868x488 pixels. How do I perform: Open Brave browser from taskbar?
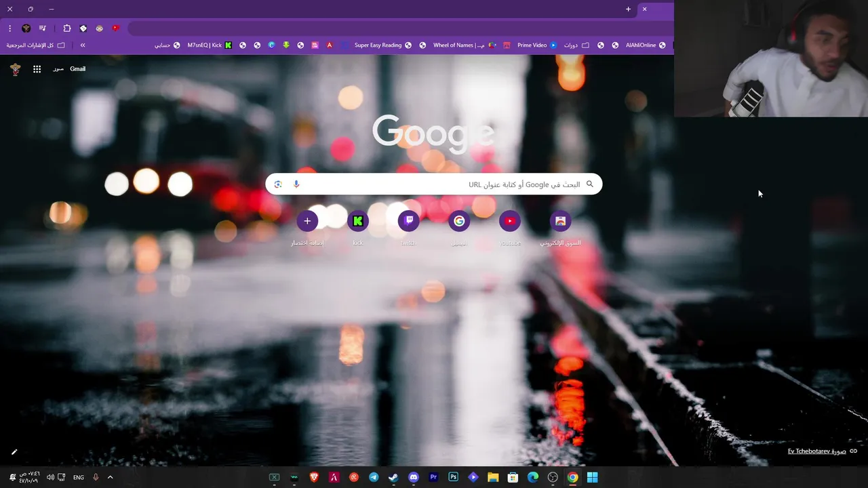coord(314,477)
